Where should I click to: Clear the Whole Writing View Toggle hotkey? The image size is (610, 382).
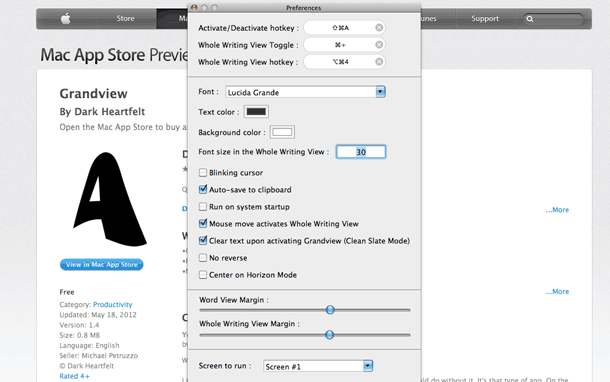tap(379, 45)
